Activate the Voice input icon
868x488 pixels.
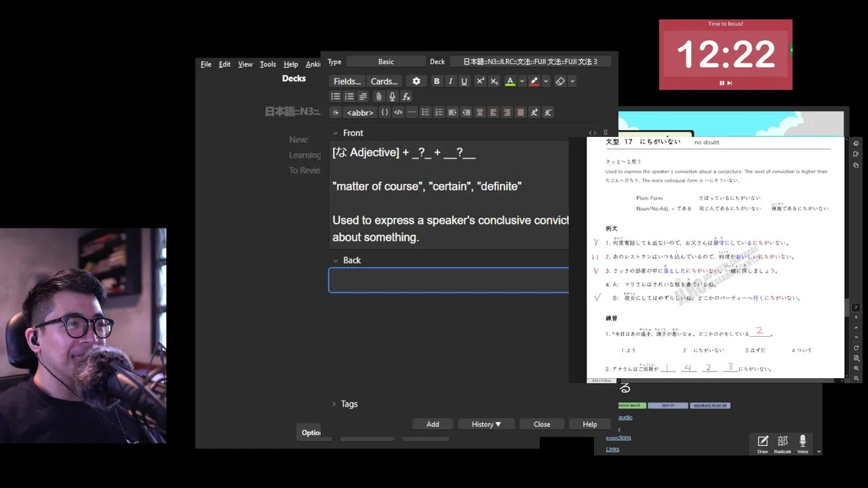[x=803, y=444]
